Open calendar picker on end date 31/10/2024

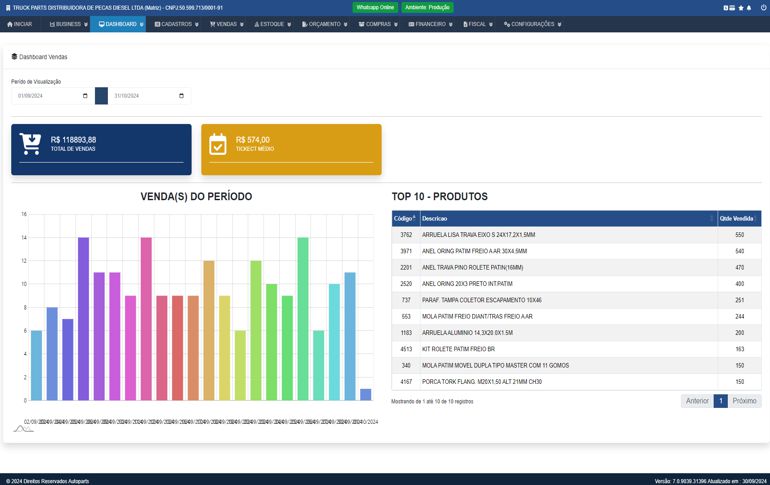click(181, 96)
